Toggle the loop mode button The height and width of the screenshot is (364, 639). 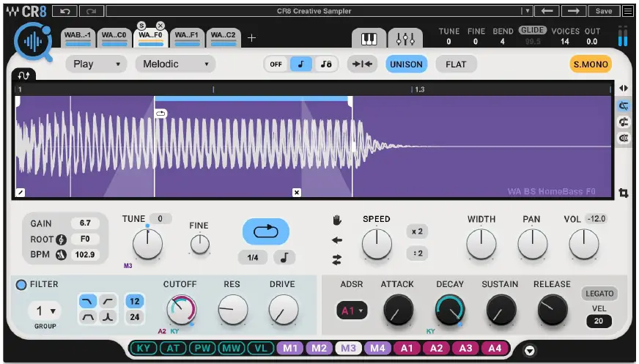click(x=266, y=231)
